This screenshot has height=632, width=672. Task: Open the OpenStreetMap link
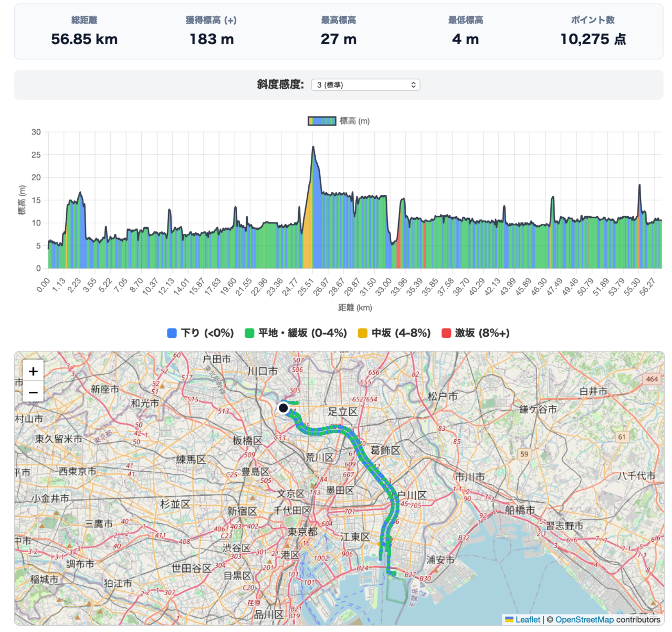584,619
